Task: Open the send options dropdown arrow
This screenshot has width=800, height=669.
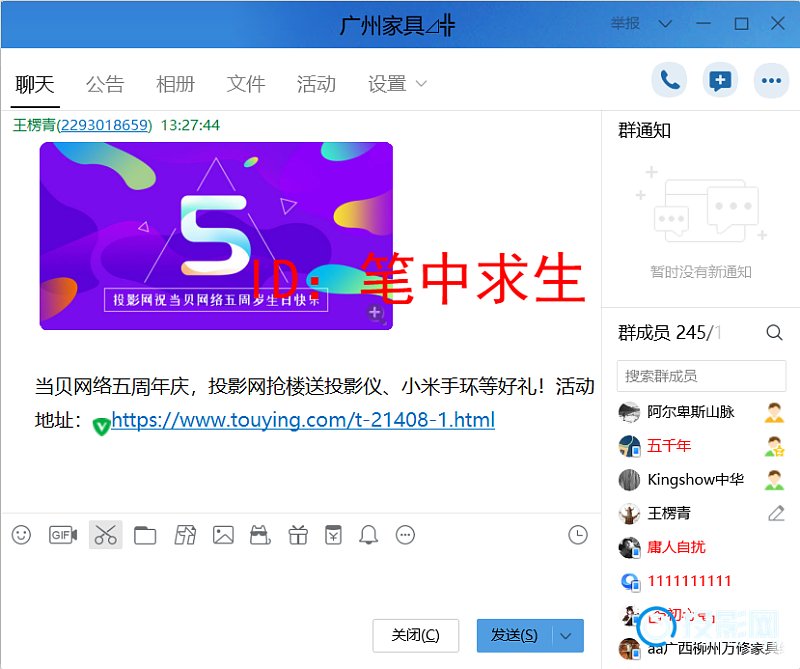Action: pyautogui.click(x=566, y=636)
